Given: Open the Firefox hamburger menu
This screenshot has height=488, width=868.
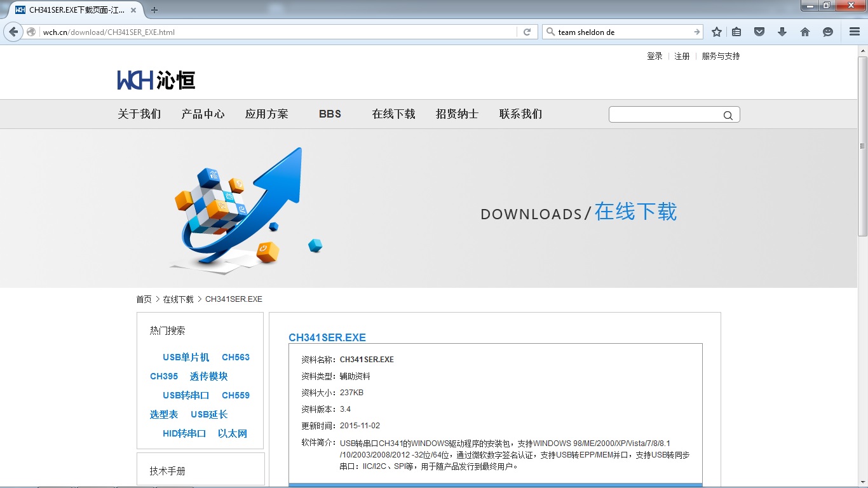Looking at the screenshot, I should click(x=855, y=32).
